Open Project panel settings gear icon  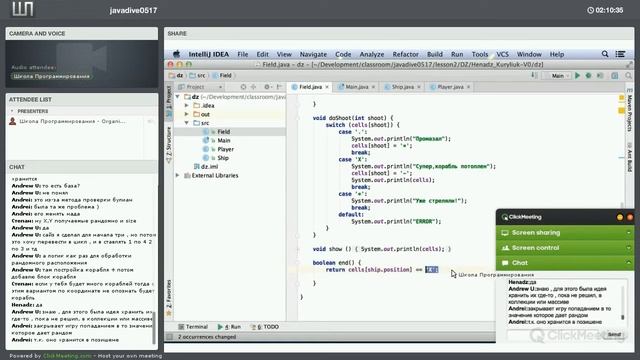click(267, 87)
